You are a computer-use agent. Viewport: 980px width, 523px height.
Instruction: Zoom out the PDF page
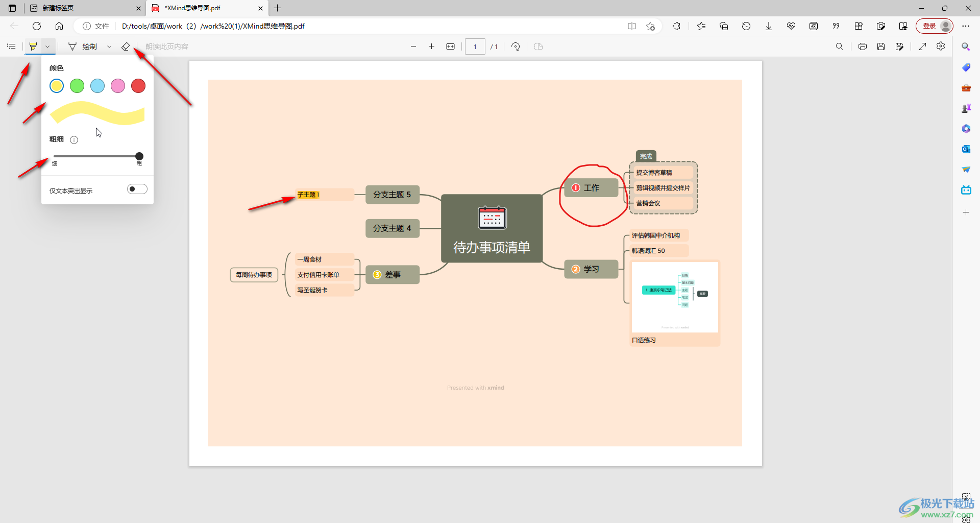(x=413, y=46)
